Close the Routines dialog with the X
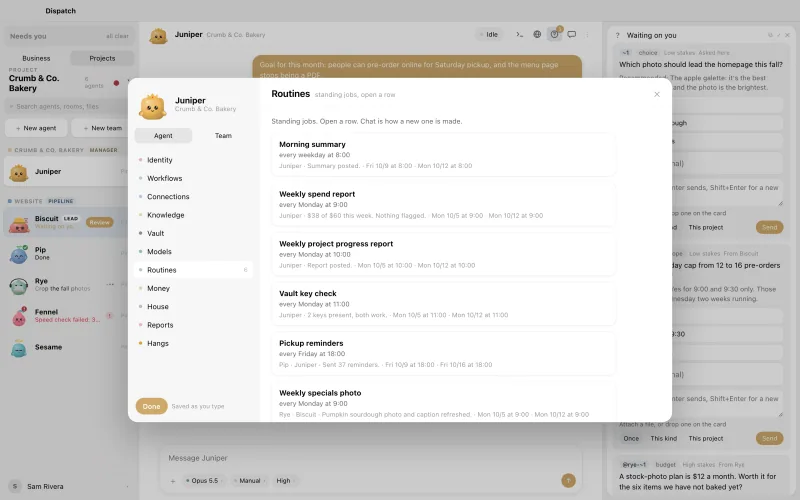This screenshot has width=800, height=500. click(x=657, y=94)
